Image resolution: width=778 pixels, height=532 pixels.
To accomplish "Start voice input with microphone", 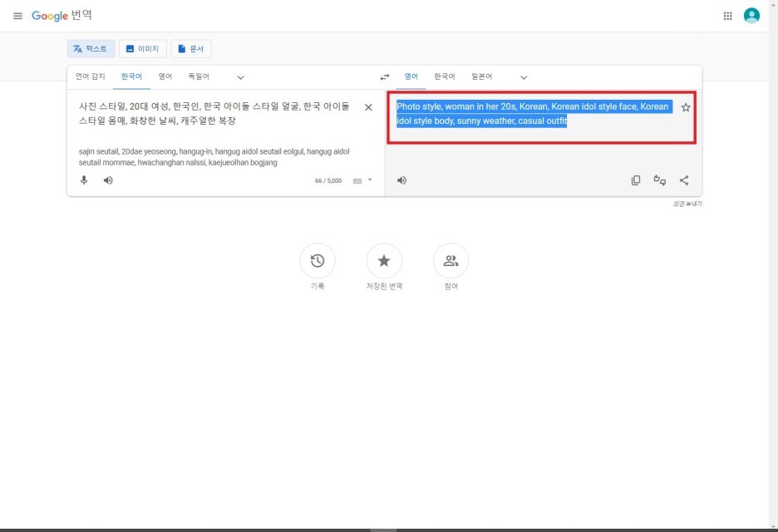I will click(84, 180).
